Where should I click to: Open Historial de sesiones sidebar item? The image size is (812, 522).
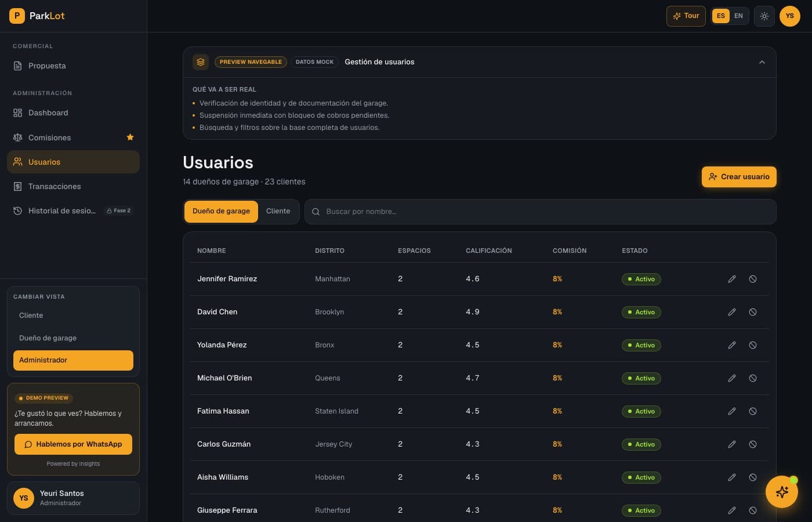click(x=73, y=211)
